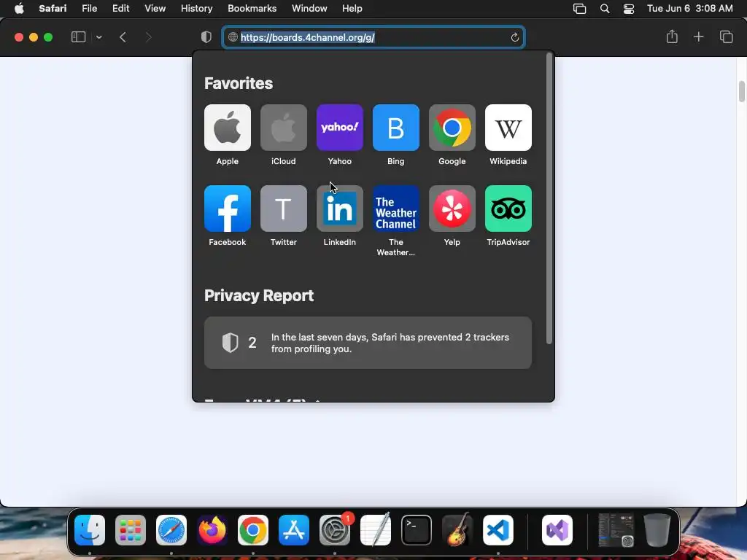Open the App Store from the Dock

pos(294,530)
